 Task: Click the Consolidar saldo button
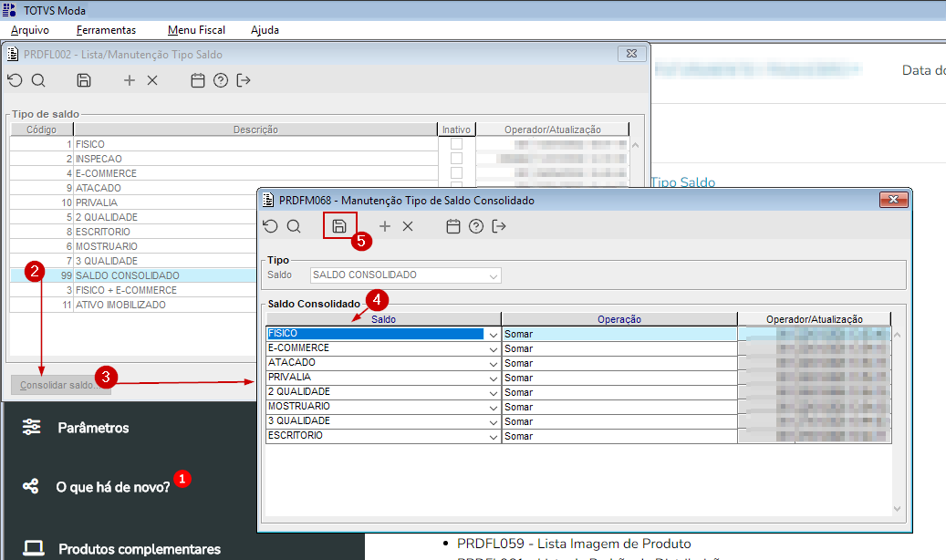[61, 385]
